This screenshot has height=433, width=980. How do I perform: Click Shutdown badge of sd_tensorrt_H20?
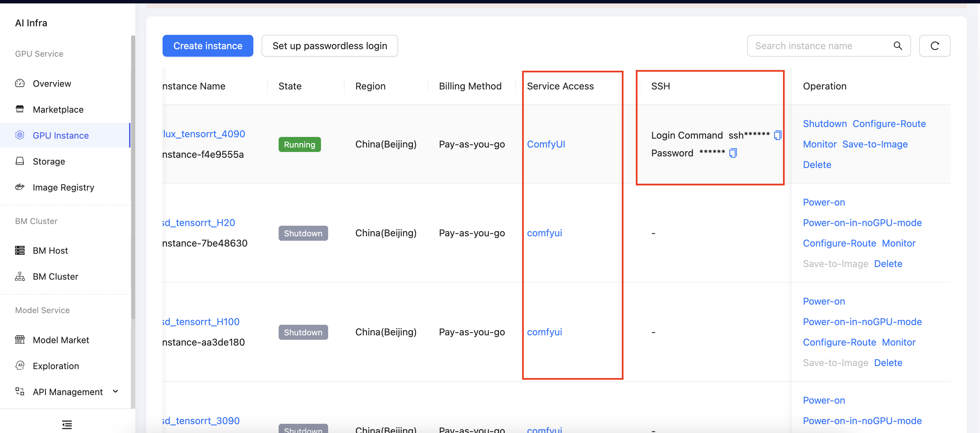[303, 233]
